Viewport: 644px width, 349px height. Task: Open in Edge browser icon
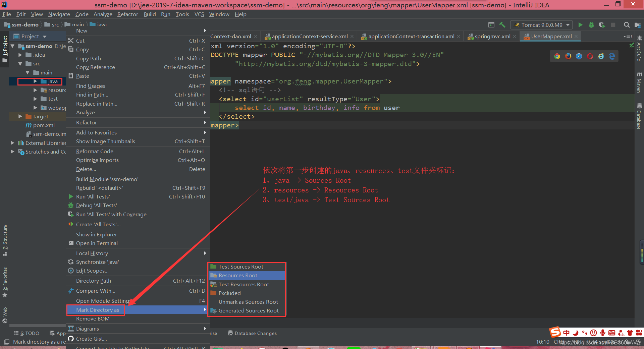pos(612,56)
